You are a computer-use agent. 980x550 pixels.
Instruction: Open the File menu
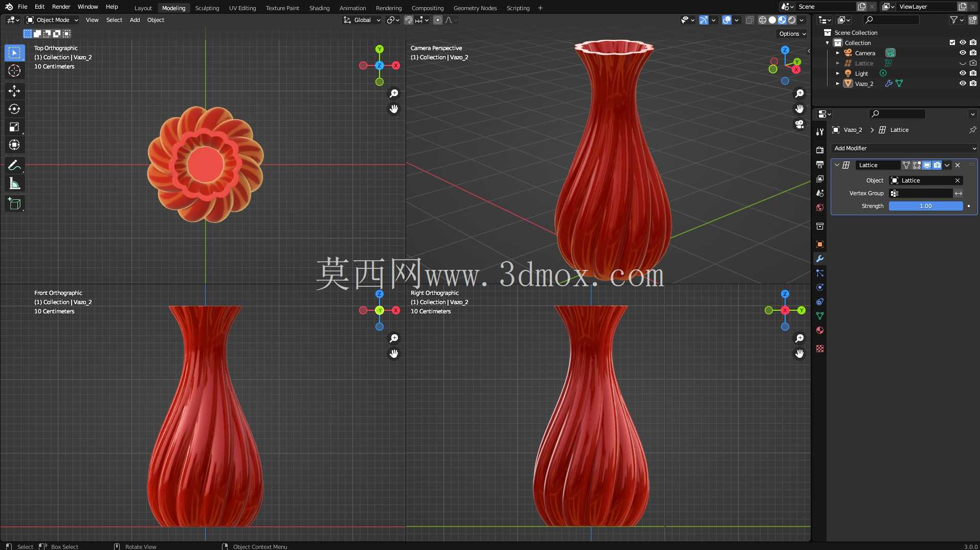[x=23, y=7]
